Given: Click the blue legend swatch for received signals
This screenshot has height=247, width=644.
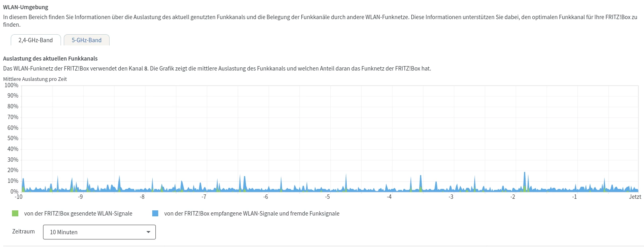Looking at the screenshot, I should coord(155,214).
